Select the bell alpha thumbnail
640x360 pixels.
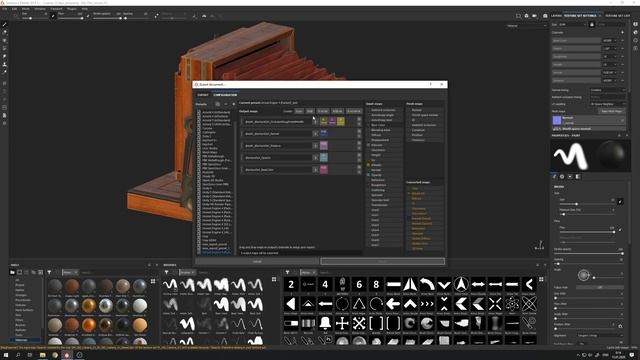click(x=325, y=323)
